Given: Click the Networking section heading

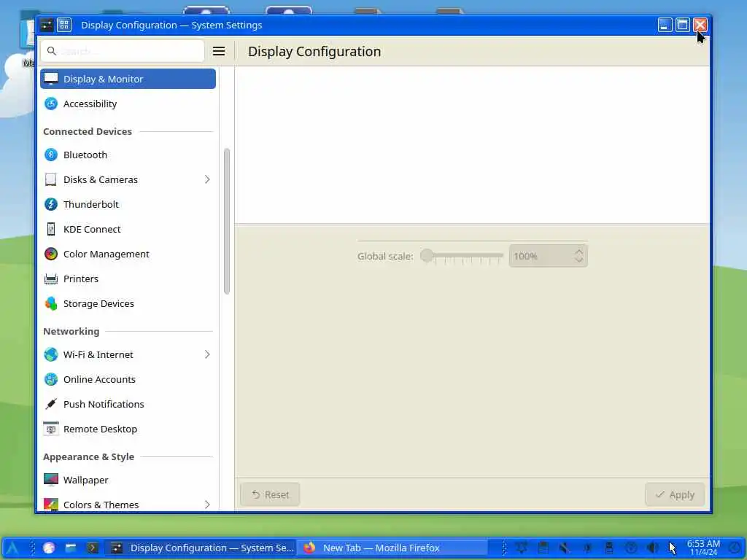Looking at the screenshot, I should (x=71, y=332).
